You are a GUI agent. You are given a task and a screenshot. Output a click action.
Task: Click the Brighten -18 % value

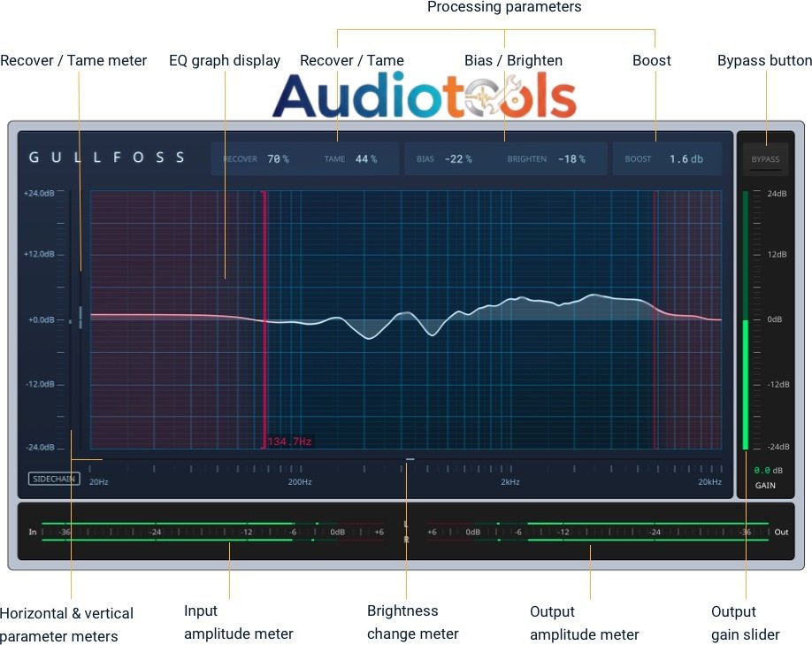(571, 159)
